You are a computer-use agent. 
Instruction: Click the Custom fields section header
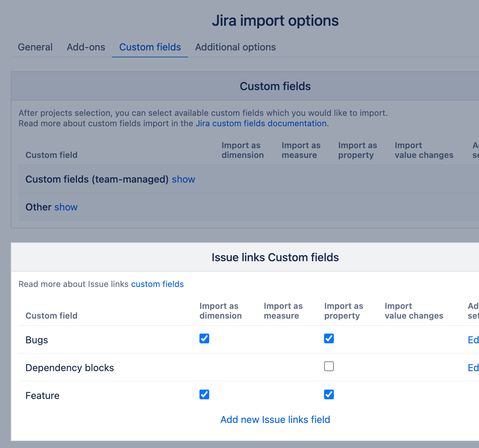275,86
